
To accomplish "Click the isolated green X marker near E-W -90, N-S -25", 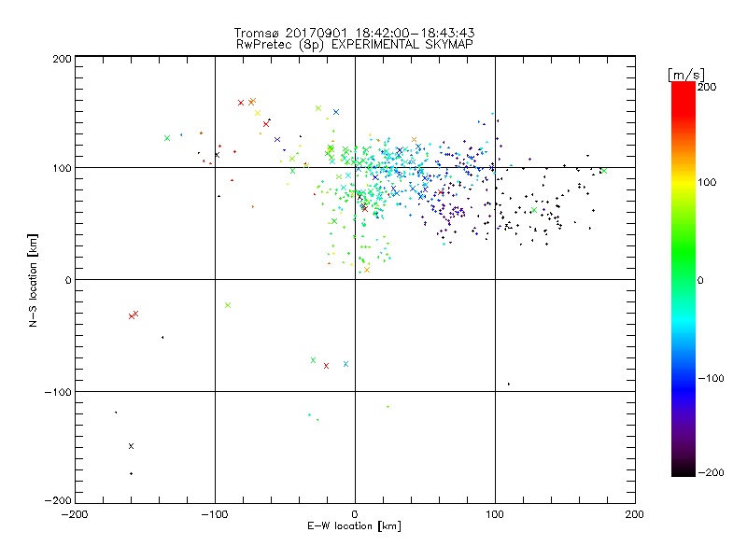I will (x=228, y=305).
